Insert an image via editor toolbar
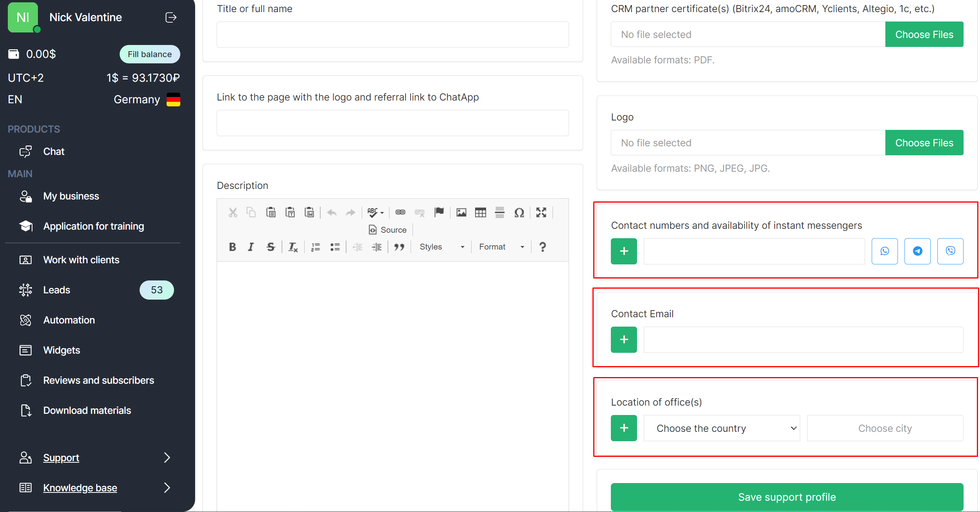 [x=461, y=212]
